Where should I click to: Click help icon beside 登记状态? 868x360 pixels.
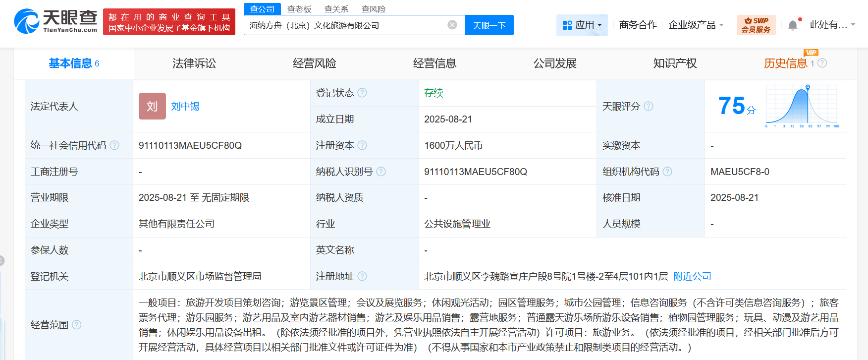click(x=362, y=93)
